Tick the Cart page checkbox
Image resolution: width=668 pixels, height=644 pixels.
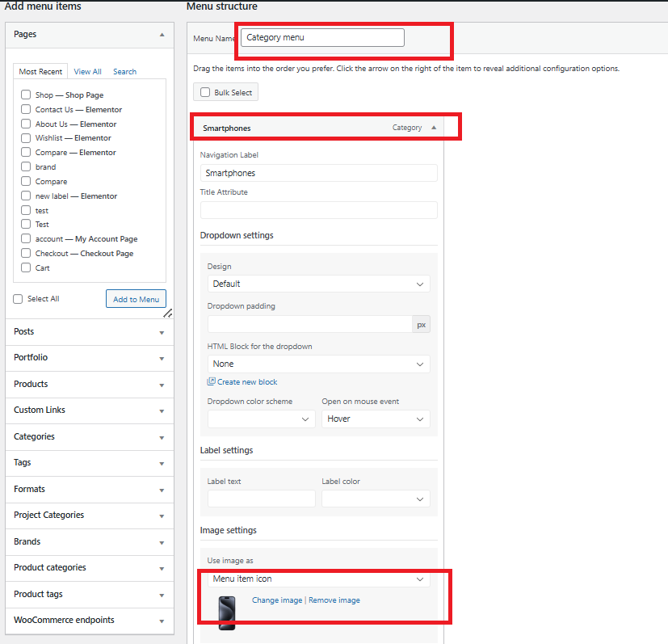[x=26, y=267]
